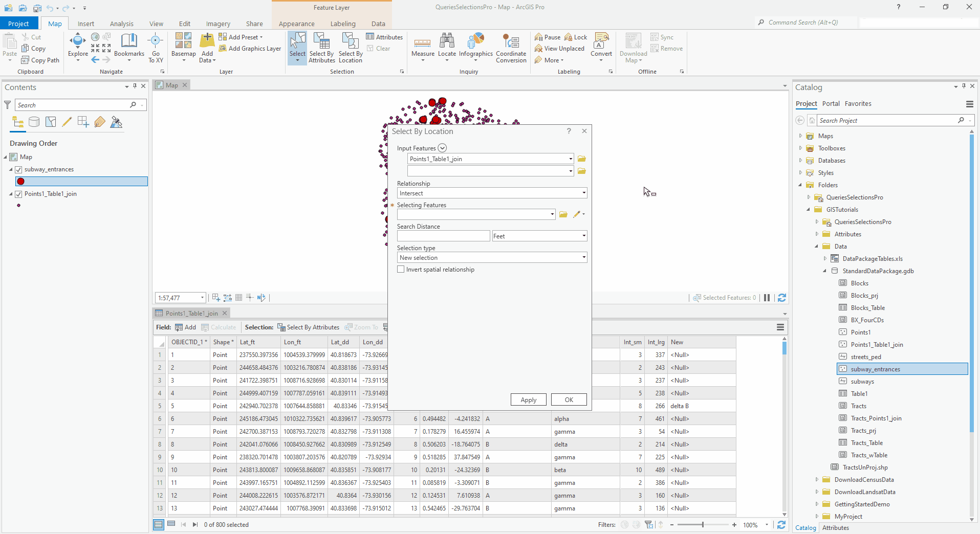This screenshot has height=534, width=980.
Task: Adjust the table zoom slider
Action: [x=703, y=525]
